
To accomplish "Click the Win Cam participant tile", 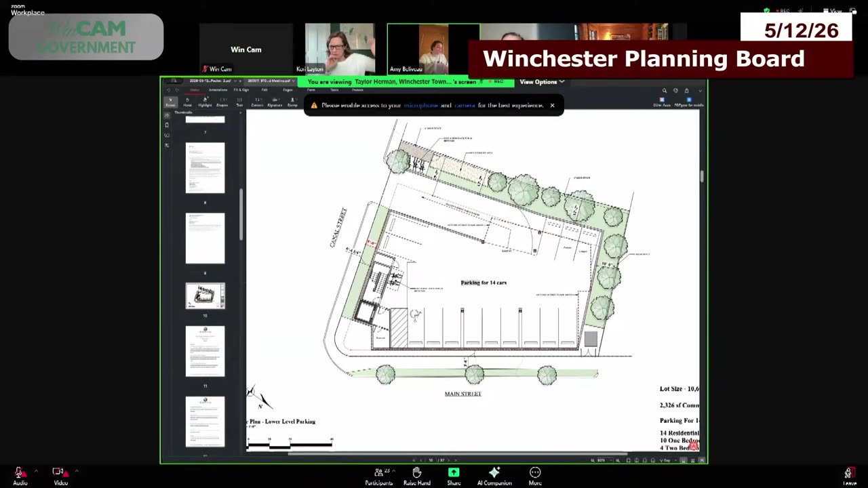I will tap(246, 49).
